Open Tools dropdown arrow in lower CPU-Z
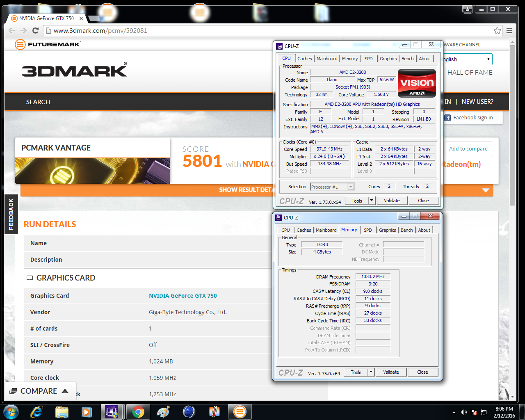Viewport: 525px width, 420px height. point(371,372)
